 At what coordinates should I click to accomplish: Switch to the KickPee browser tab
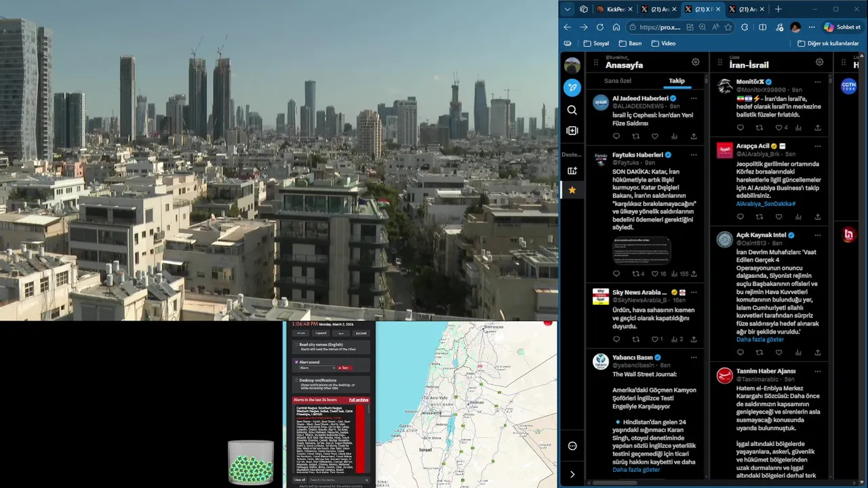[x=613, y=9]
